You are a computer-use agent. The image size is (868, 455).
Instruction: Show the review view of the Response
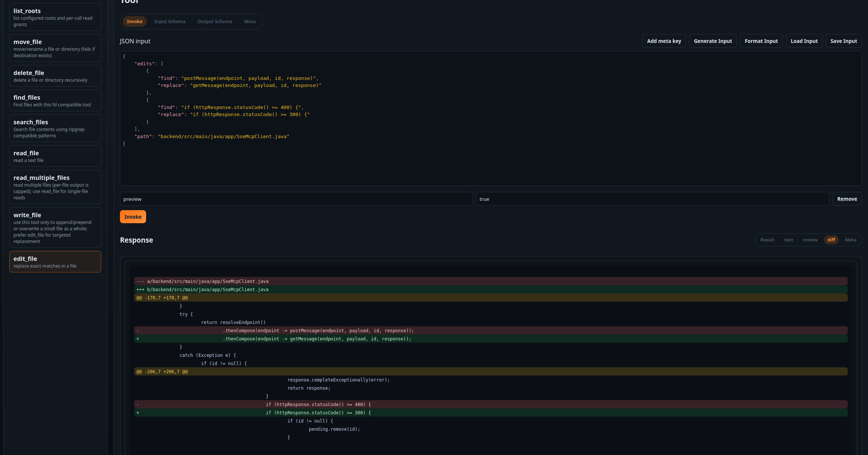tap(810, 240)
